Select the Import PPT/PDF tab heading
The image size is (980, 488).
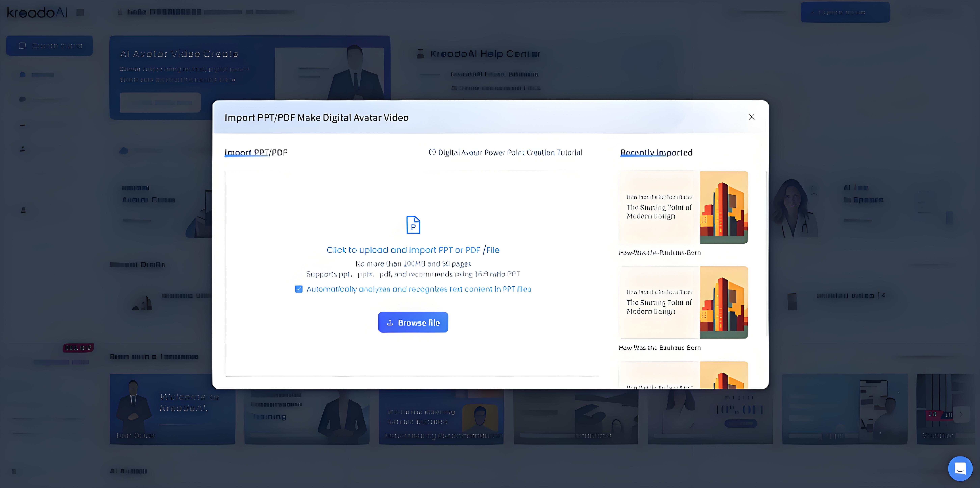coord(256,152)
